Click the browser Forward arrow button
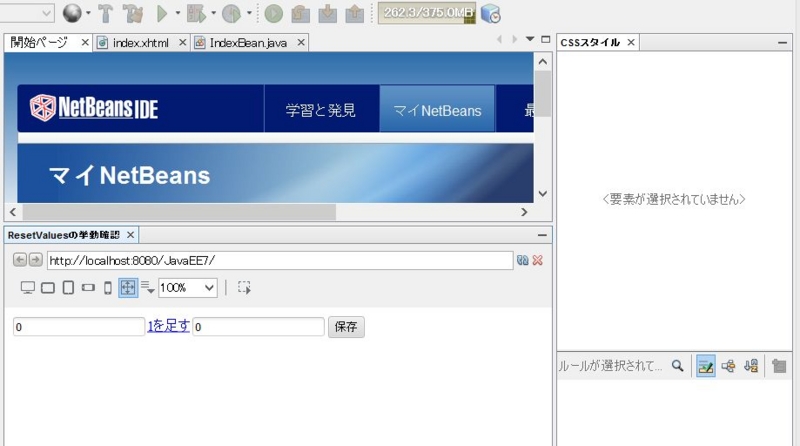 click(x=35, y=260)
